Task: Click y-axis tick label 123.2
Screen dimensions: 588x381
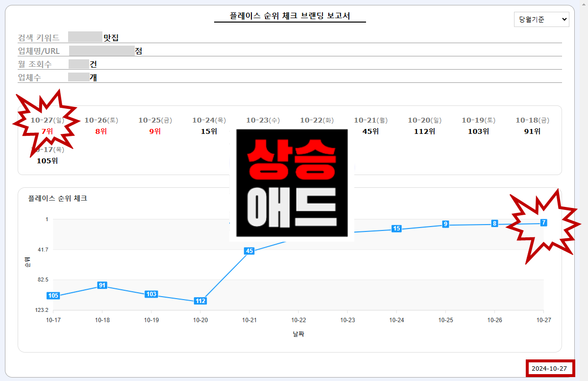Action: pos(41,310)
